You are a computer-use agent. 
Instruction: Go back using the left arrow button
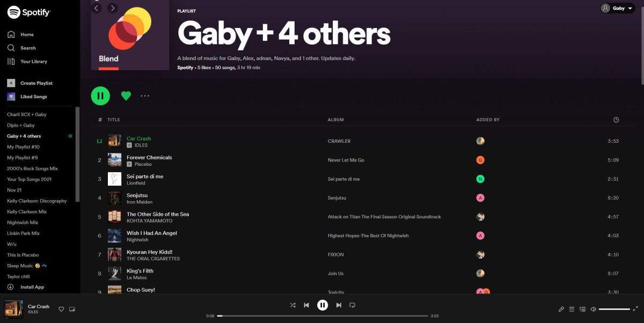tap(97, 8)
